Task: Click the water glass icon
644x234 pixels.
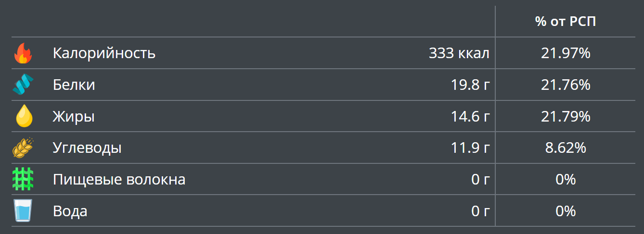Action: (x=23, y=211)
